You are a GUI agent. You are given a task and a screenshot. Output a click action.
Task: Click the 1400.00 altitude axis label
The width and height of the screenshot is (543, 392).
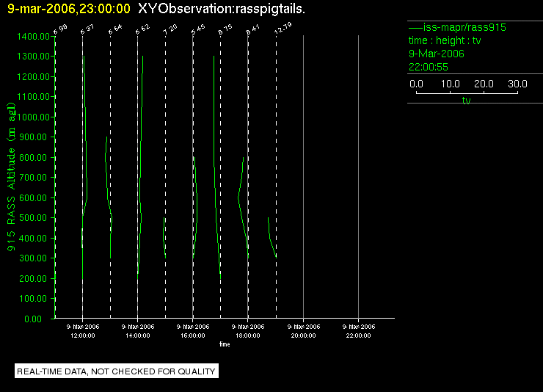[33, 37]
